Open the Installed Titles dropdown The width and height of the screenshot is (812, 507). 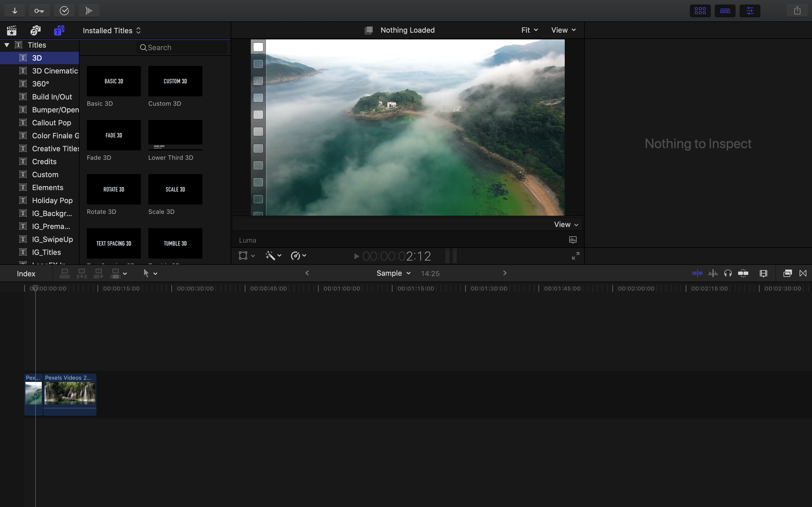tap(111, 30)
